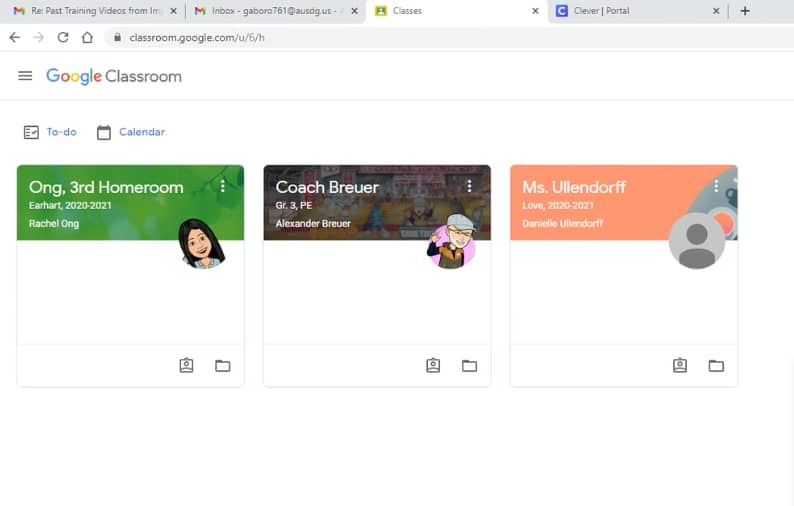794x506 pixels.
Task: Click teacher name Alexander Breuer
Action: click(313, 224)
